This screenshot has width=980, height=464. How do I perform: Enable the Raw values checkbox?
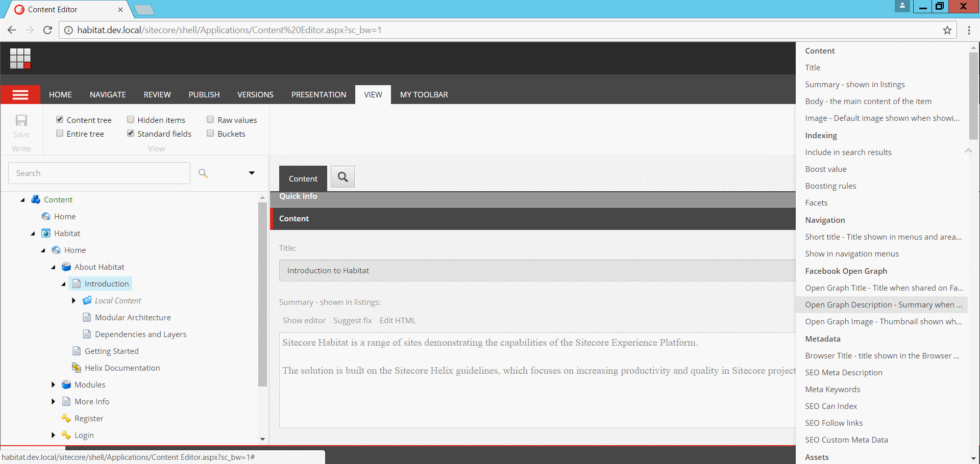tap(210, 119)
